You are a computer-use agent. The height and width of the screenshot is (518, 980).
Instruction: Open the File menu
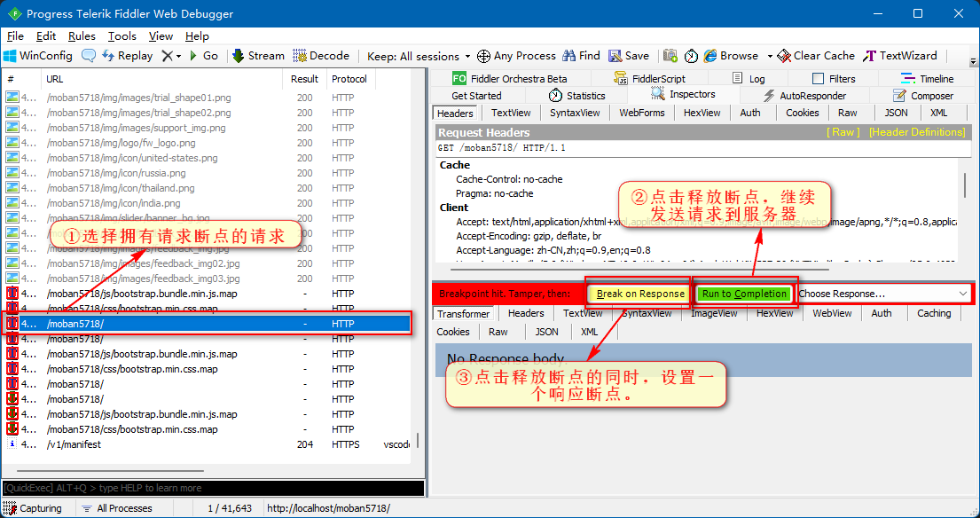(15, 36)
